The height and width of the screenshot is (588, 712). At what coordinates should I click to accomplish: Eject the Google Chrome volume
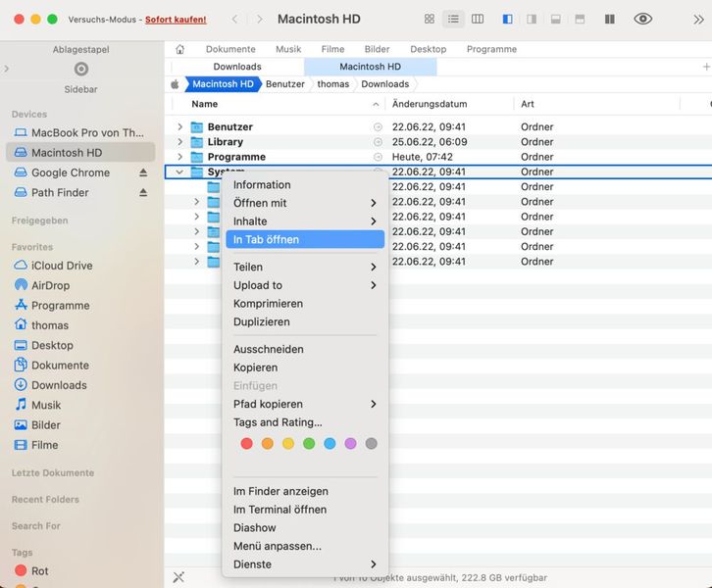(143, 172)
